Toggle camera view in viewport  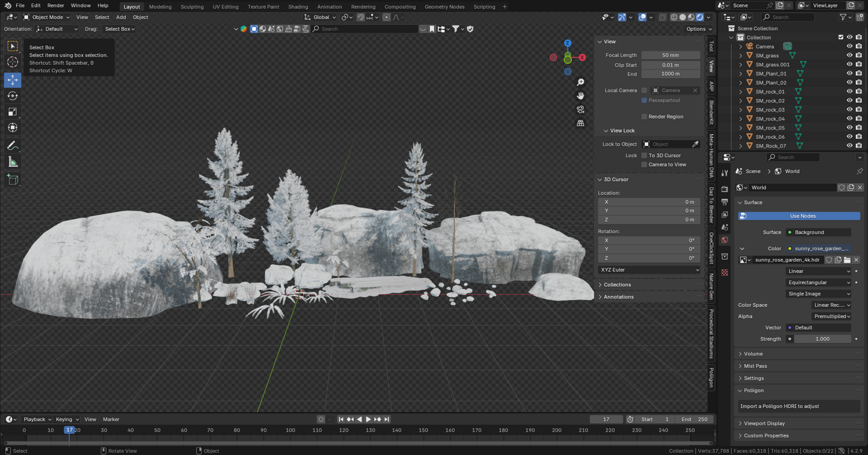click(x=580, y=109)
